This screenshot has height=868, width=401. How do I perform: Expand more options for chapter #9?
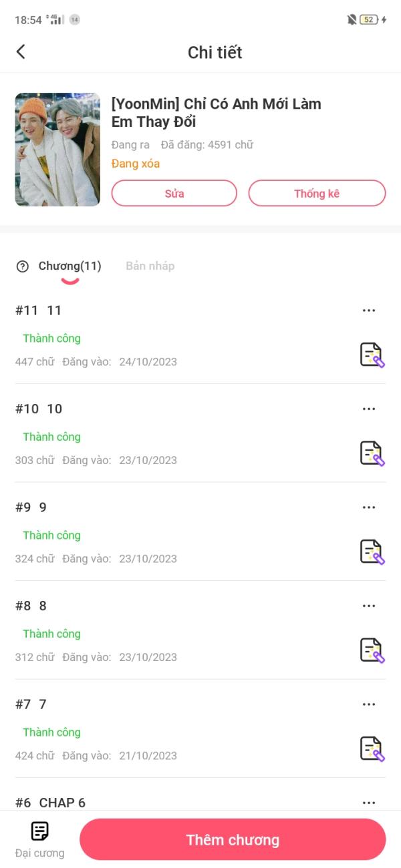(x=368, y=507)
